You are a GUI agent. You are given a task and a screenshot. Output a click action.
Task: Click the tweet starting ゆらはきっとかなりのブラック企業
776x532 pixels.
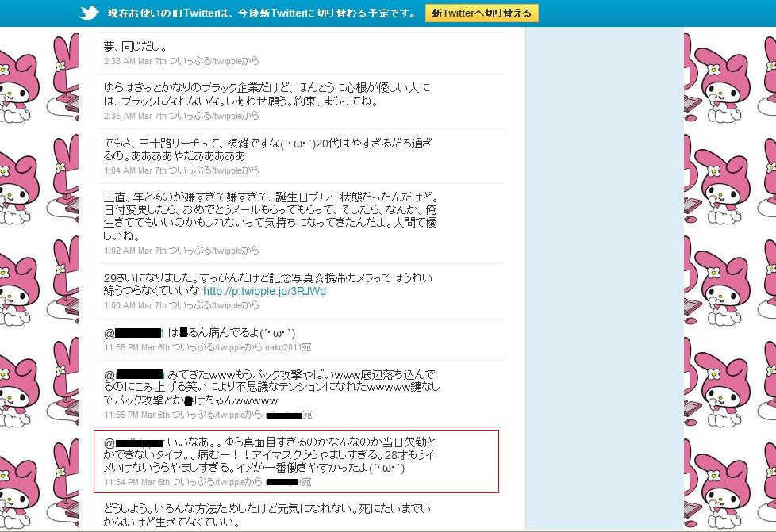267,94
